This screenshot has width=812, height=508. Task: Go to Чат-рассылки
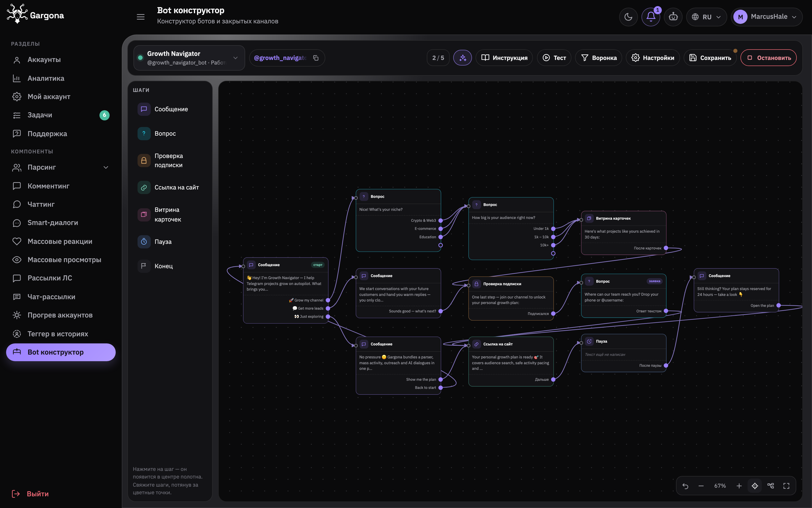(x=61, y=297)
